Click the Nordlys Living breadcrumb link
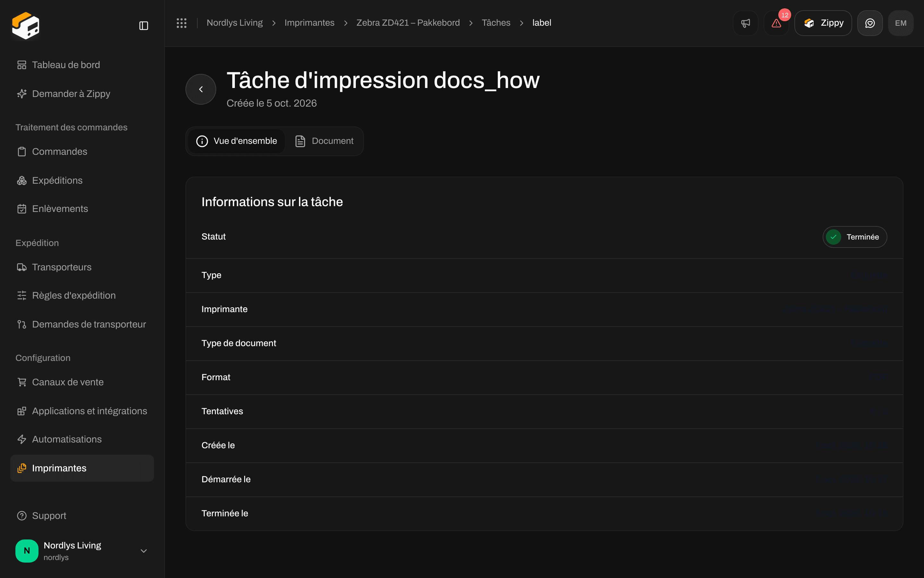The image size is (924, 578). (x=235, y=23)
